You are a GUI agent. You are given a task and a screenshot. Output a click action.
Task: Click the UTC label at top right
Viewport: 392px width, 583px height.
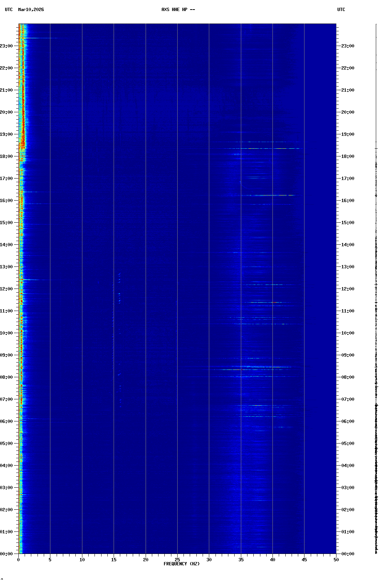tap(341, 10)
